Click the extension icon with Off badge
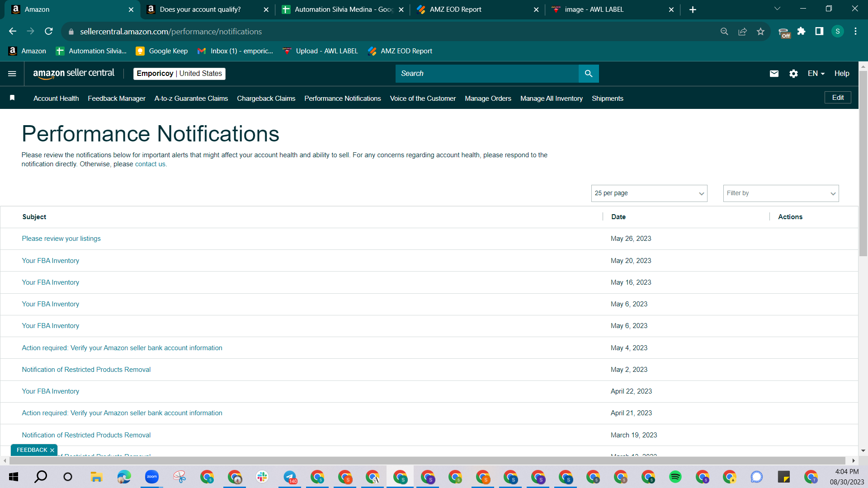Viewport: 868px width, 488px height. 784,33
